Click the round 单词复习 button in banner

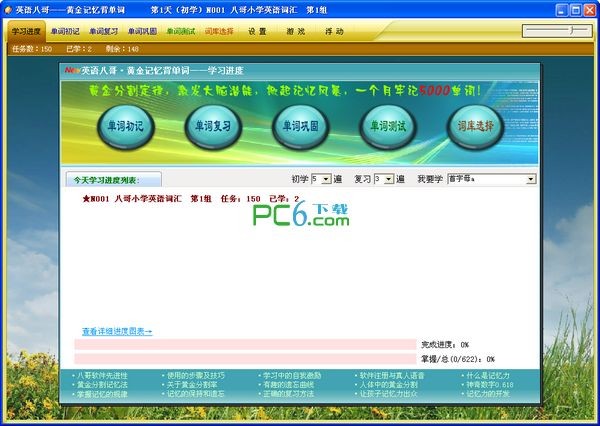pyautogui.click(x=213, y=127)
